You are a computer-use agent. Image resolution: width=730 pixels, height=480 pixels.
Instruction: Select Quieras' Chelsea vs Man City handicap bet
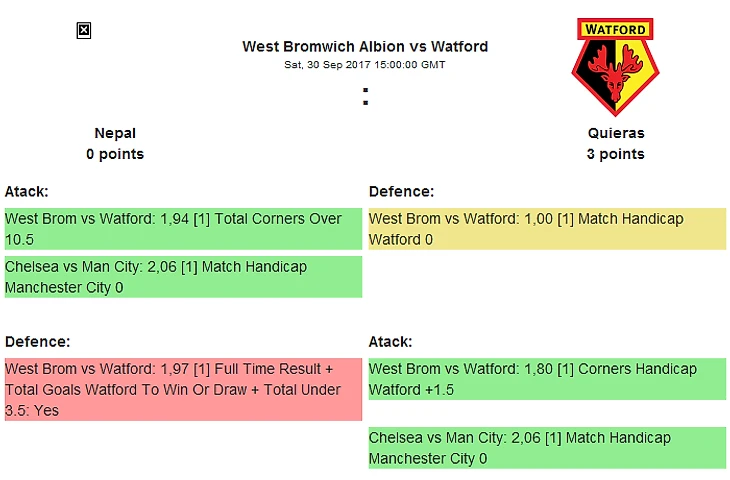548,448
